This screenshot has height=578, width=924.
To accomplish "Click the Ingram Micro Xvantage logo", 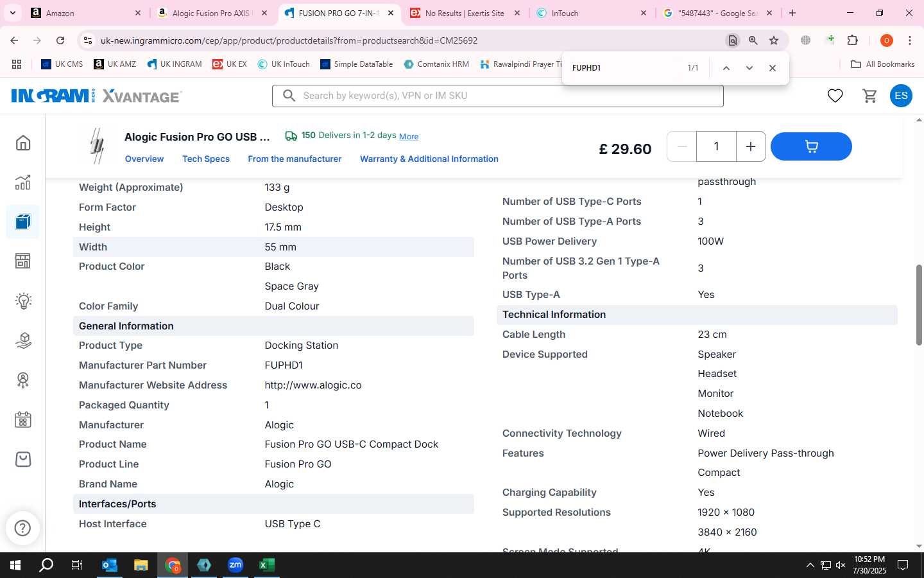I will (96, 96).
